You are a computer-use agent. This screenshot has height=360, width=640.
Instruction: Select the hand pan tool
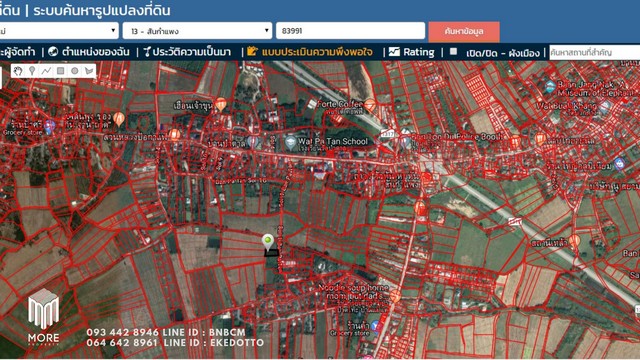coord(17,71)
